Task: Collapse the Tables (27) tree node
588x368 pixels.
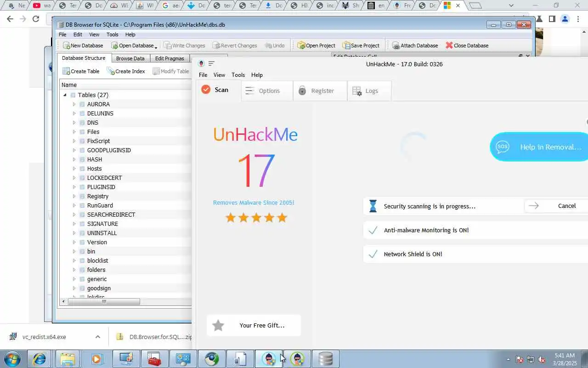Action: point(65,95)
